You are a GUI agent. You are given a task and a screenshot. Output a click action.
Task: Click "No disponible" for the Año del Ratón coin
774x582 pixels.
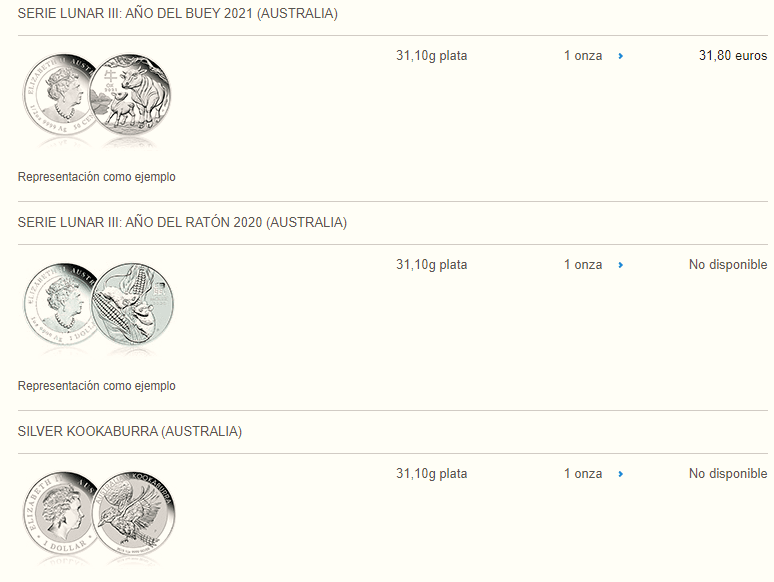(x=727, y=265)
